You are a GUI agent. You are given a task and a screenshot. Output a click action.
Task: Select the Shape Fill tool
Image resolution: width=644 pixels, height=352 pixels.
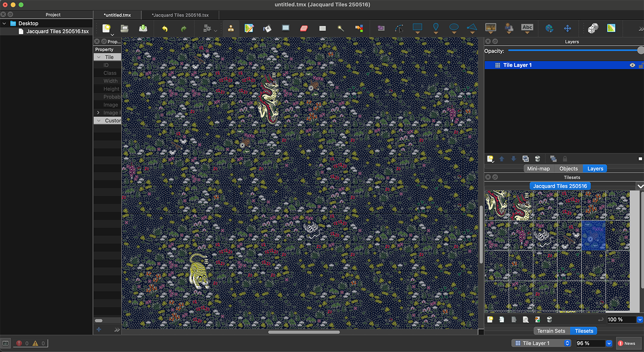285,28
